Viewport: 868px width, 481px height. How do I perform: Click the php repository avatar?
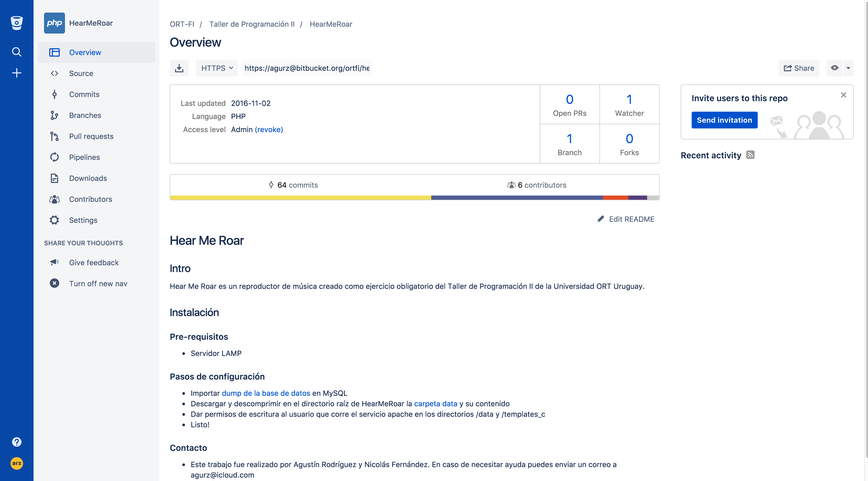point(54,23)
